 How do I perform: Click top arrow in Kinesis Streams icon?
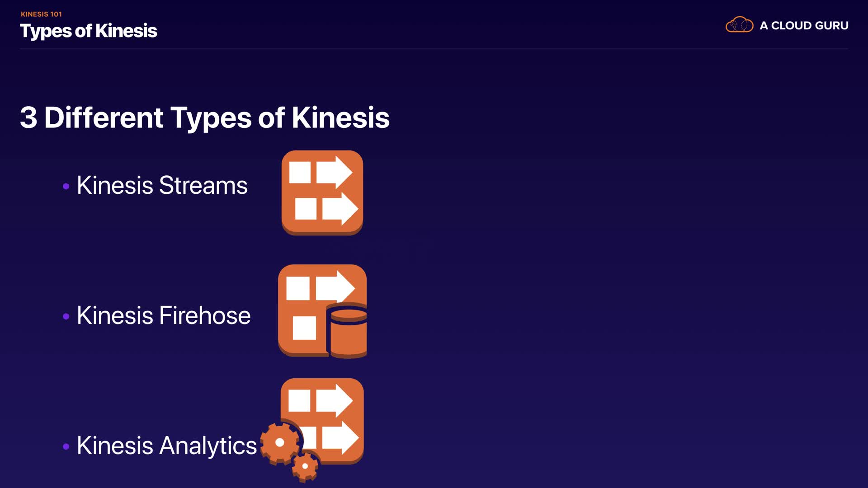(x=334, y=172)
